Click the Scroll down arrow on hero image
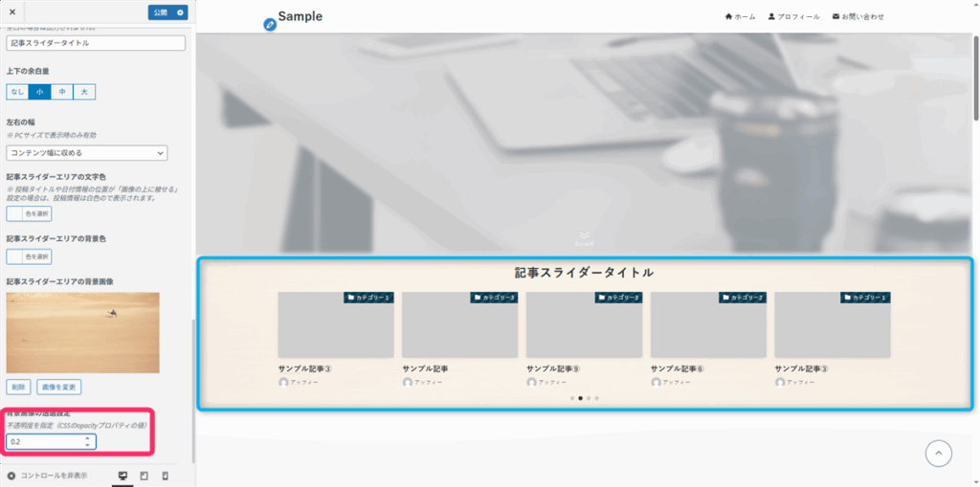Image resolution: width=980 pixels, height=487 pixels. pos(585,238)
